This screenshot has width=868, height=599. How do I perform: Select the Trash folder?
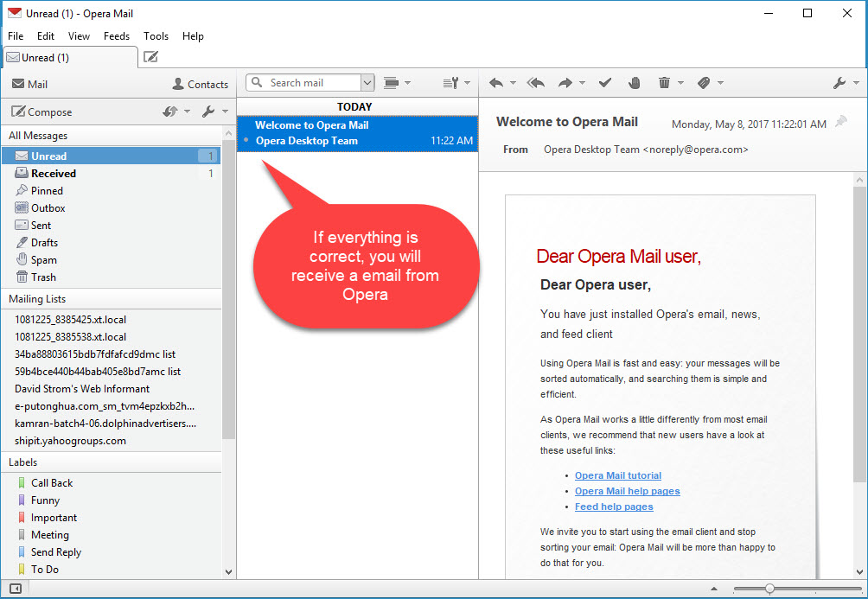click(112, 277)
